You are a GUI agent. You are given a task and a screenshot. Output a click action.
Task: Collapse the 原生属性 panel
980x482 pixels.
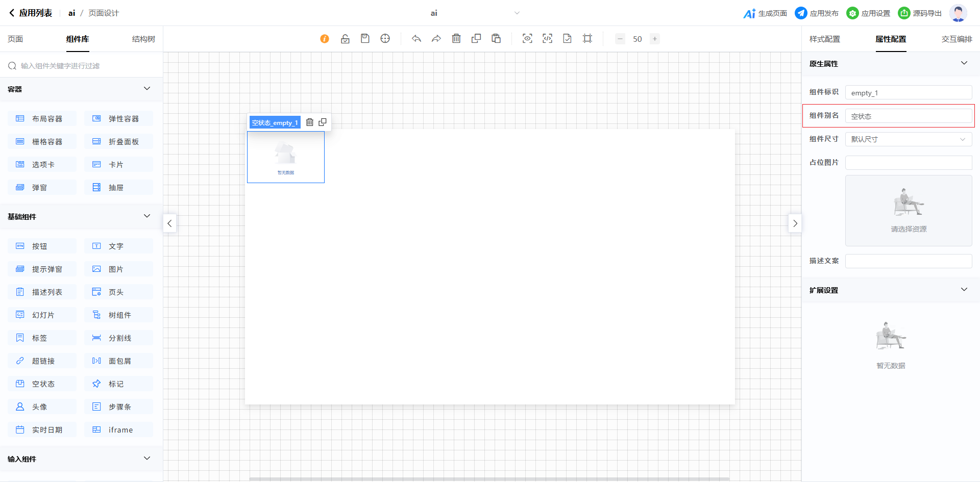(964, 63)
